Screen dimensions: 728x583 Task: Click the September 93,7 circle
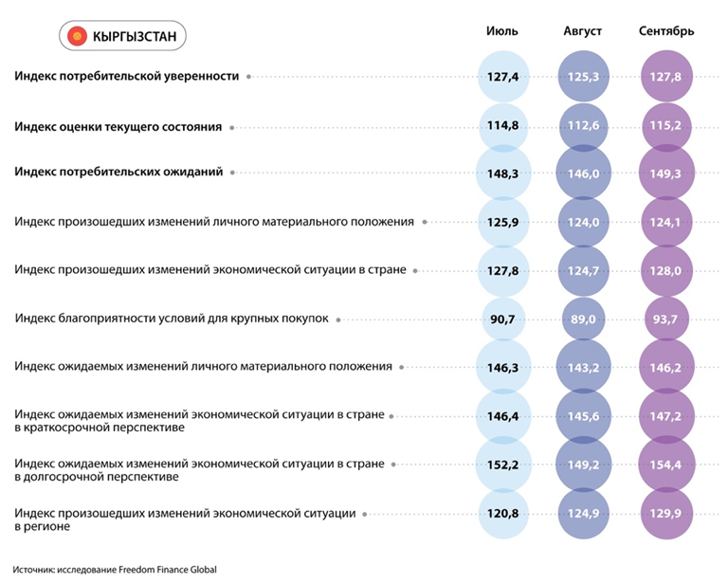tap(667, 319)
